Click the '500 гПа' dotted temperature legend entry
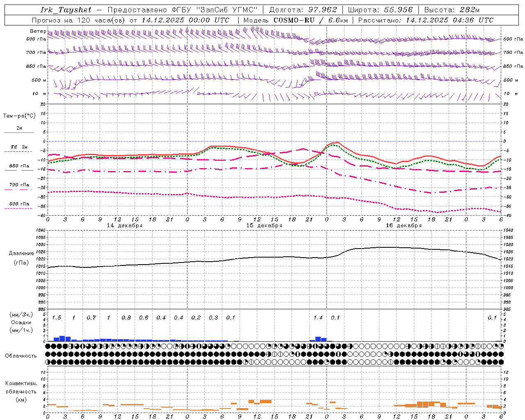Viewport: 525px width, 420px height. click(19, 205)
